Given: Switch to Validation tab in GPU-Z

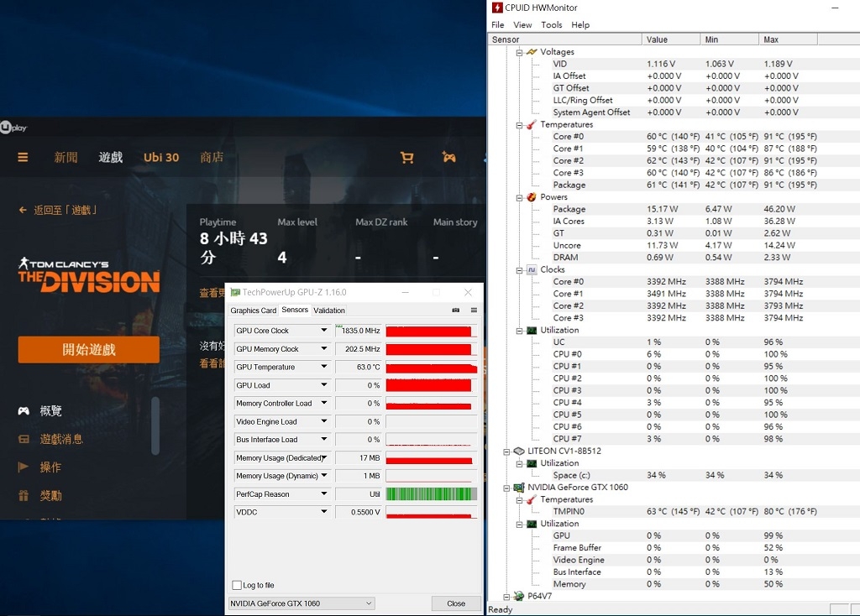Looking at the screenshot, I should (x=329, y=311).
